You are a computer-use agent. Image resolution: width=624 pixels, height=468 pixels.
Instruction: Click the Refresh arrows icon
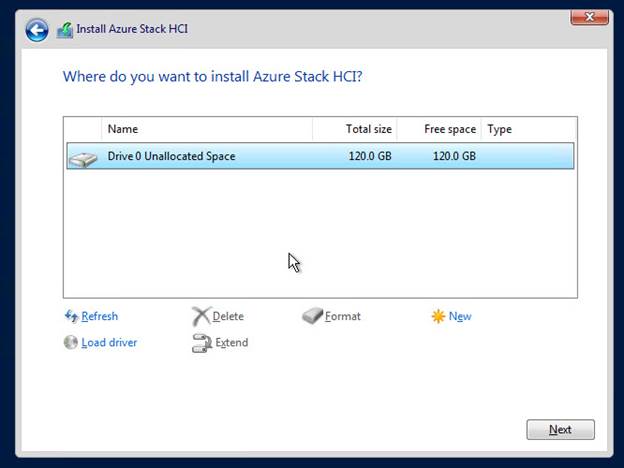pos(71,316)
